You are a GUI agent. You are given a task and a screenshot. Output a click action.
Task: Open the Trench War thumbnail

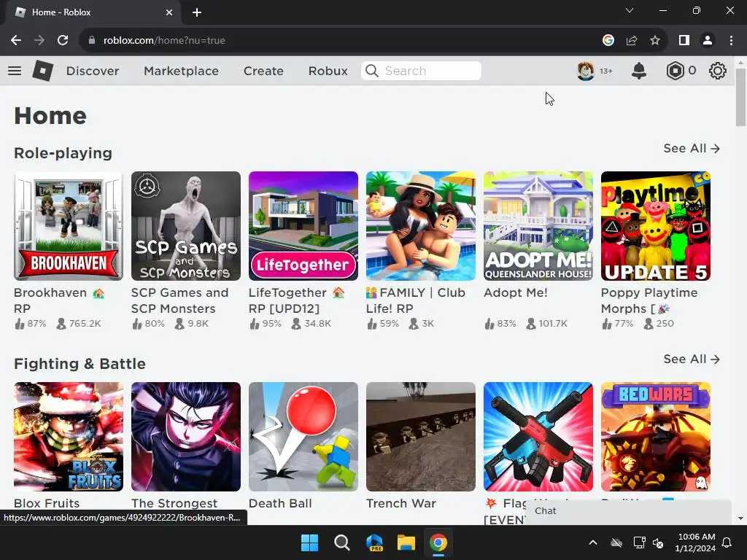click(x=421, y=437)
